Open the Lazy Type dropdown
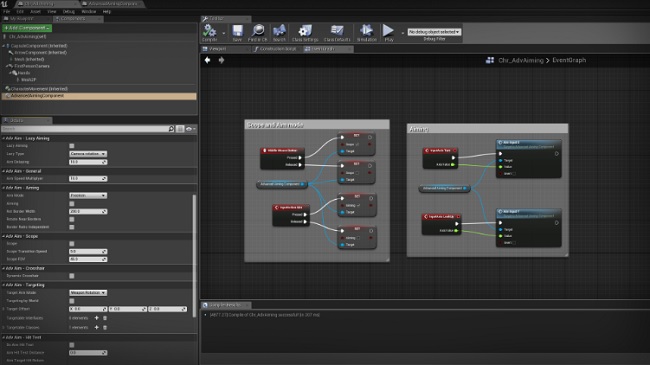 coord(88,153)
